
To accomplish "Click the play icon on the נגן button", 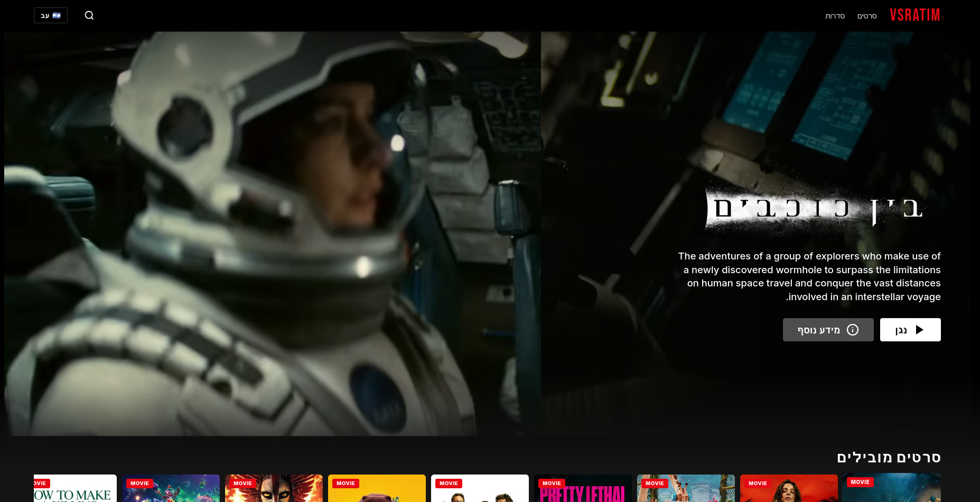I will (919, 329).
